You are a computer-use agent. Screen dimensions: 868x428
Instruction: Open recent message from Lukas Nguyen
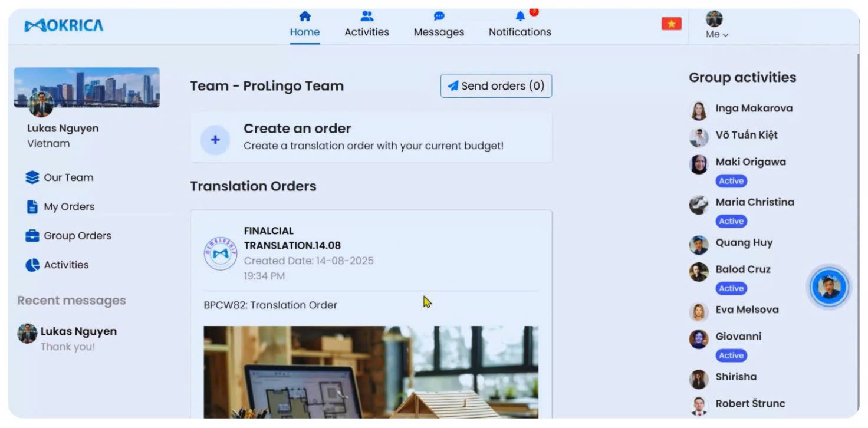click(67, 338)
